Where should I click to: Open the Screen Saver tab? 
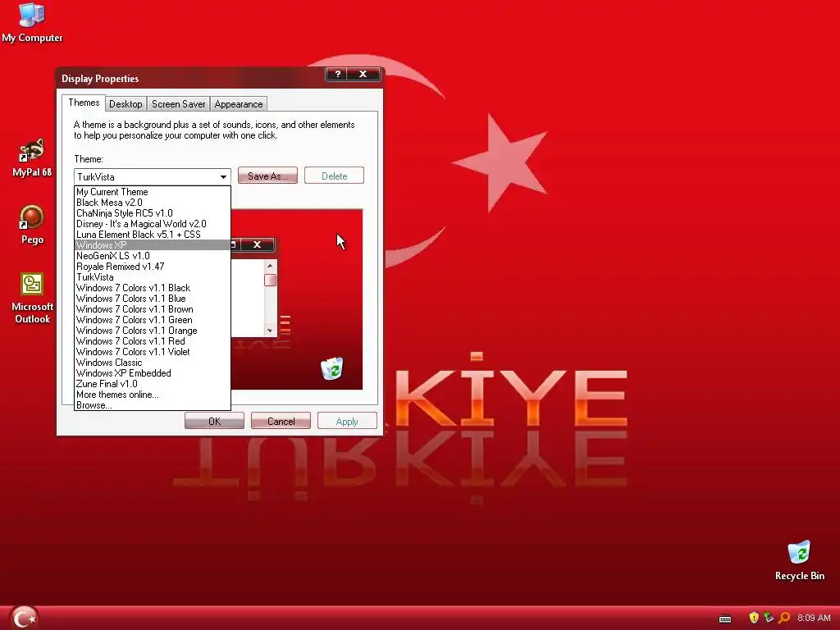178,104
